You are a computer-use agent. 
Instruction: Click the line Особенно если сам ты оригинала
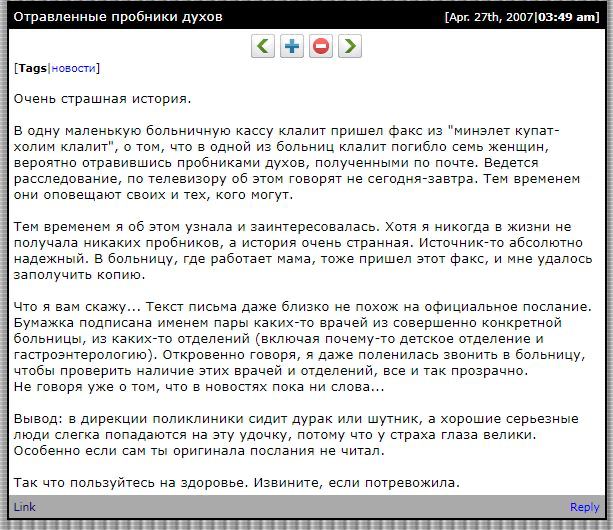[199, 451]
